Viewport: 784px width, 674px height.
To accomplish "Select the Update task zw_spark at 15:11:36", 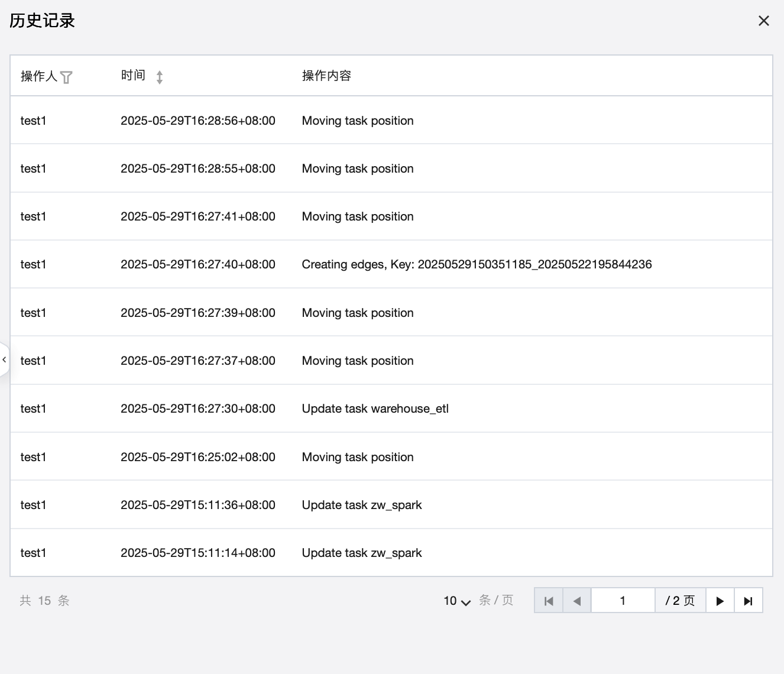I will pyautogui.click(x=361, y=505).
